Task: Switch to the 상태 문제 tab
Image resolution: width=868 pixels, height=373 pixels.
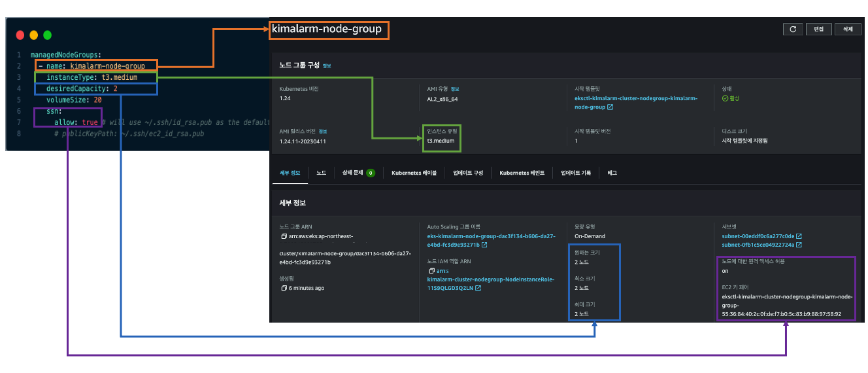Action: click(358, 173)
